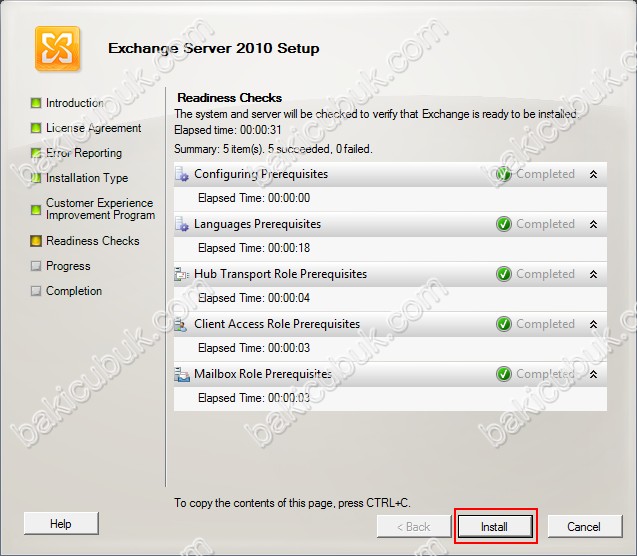
Task: Click green checkmark for Client Access Role
Action: (x=504, y=324)
